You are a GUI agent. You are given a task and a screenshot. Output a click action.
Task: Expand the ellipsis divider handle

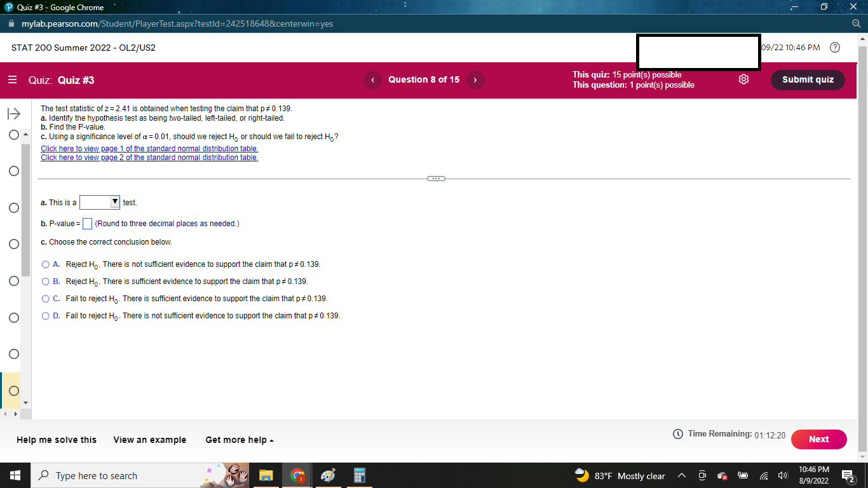(x=437, y=179)
